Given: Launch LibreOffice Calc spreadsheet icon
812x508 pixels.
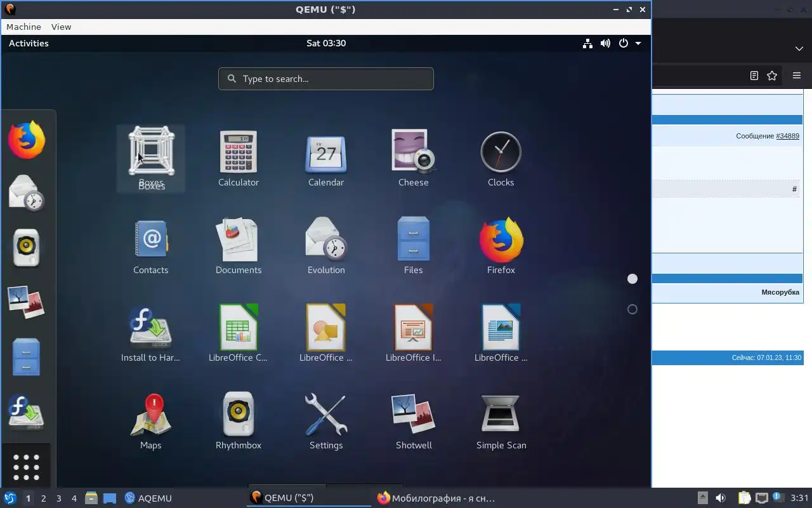Looking at the screenshot, I should pyautogui.click(x=239, y=333).
